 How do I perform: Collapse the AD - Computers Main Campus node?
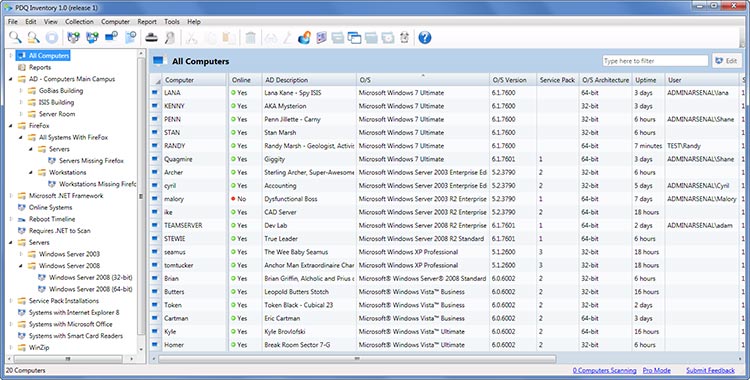[x=11, y=79]
